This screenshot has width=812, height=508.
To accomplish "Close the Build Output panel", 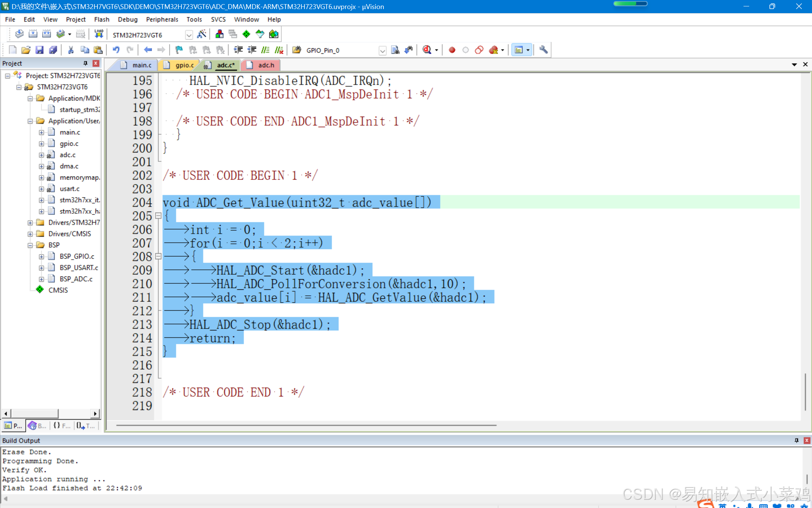I will (807, 440).
